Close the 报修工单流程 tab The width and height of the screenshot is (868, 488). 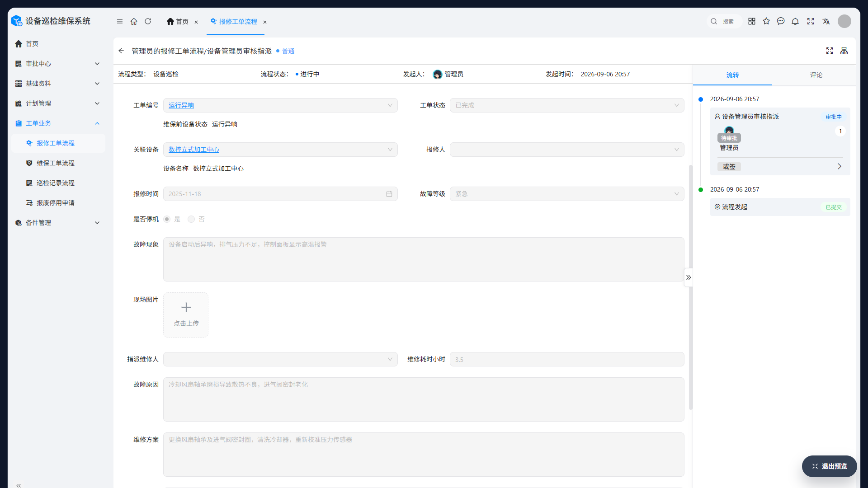265,22
